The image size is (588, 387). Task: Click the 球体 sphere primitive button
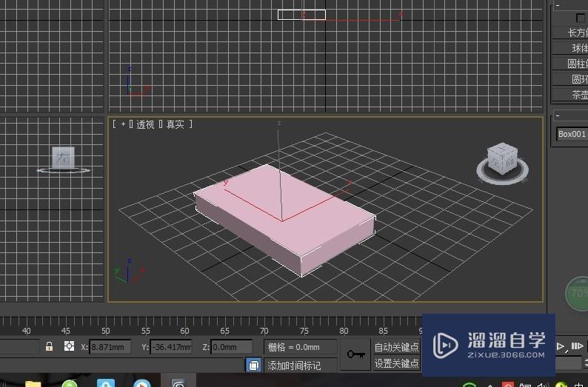pos(570,48)
